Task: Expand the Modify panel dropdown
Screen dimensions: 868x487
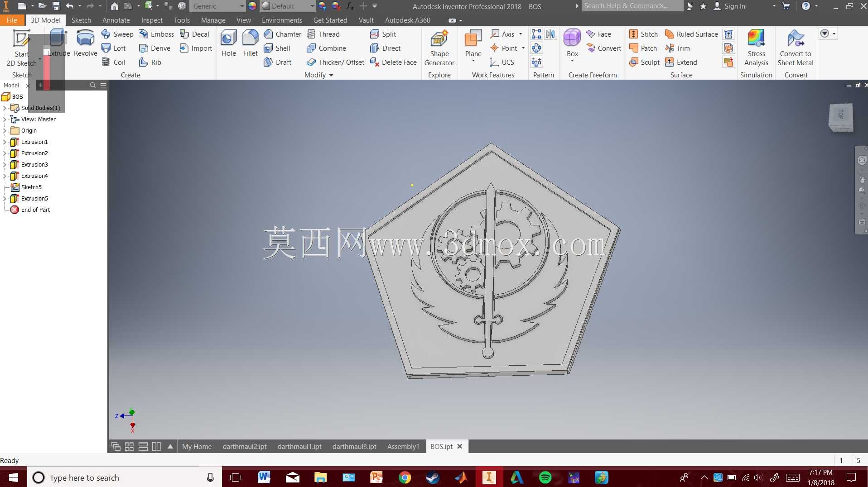Action: click(x=331, y=75)
